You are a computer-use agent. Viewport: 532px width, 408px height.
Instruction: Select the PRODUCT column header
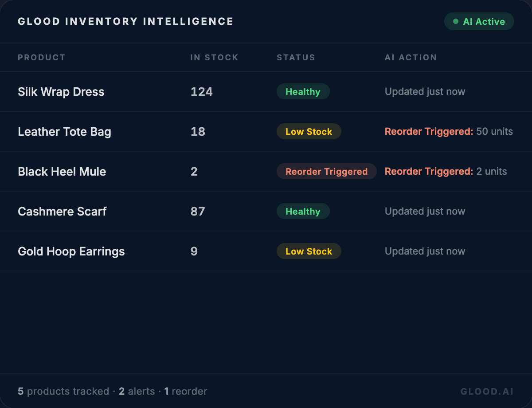(42, 57)
